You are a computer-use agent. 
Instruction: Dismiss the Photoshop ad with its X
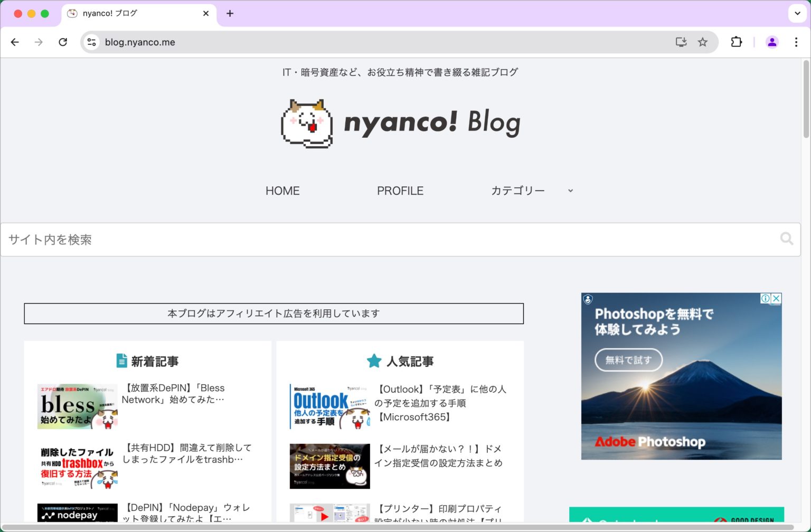pyautogui.click(x=776, y=299)
